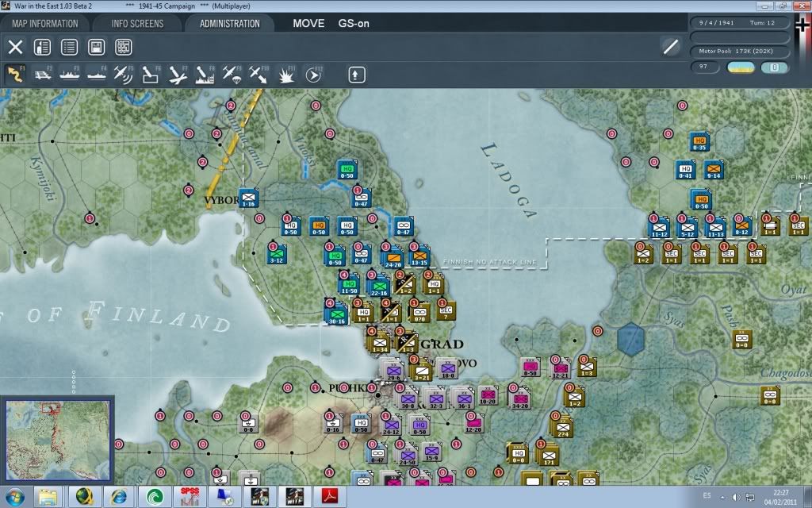Select Air Recon (F5) plane with waves icon
This screenshot has height=508, width=812.
(x=123, y=75)
